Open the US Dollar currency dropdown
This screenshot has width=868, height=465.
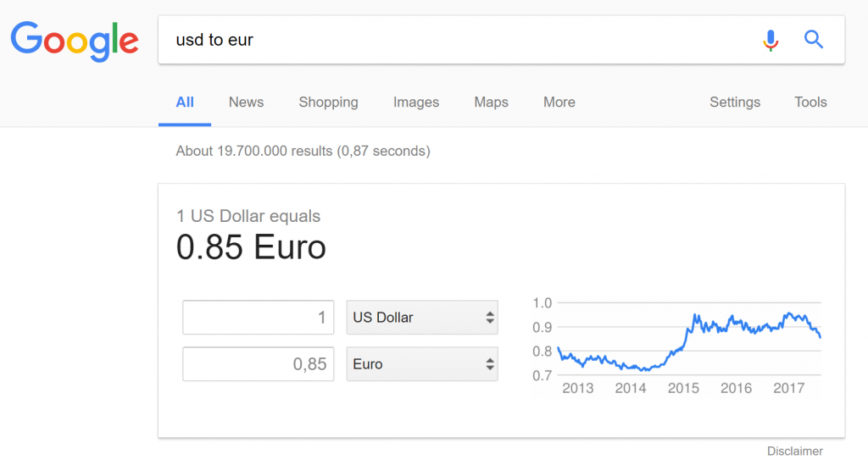coord(422,318)
